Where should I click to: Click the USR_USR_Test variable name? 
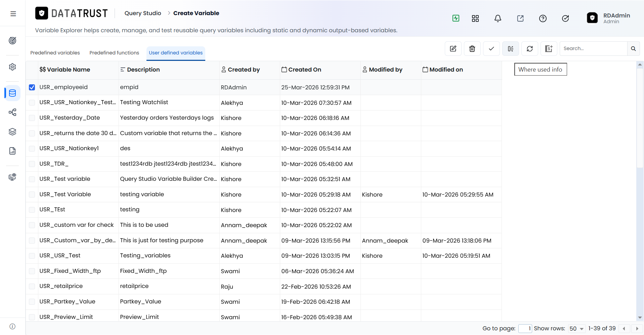pyautogui.click(x=60, y=255)
